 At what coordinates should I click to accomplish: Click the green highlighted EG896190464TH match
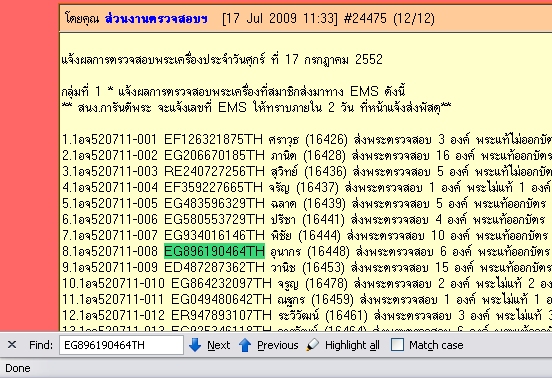[214, 251]
